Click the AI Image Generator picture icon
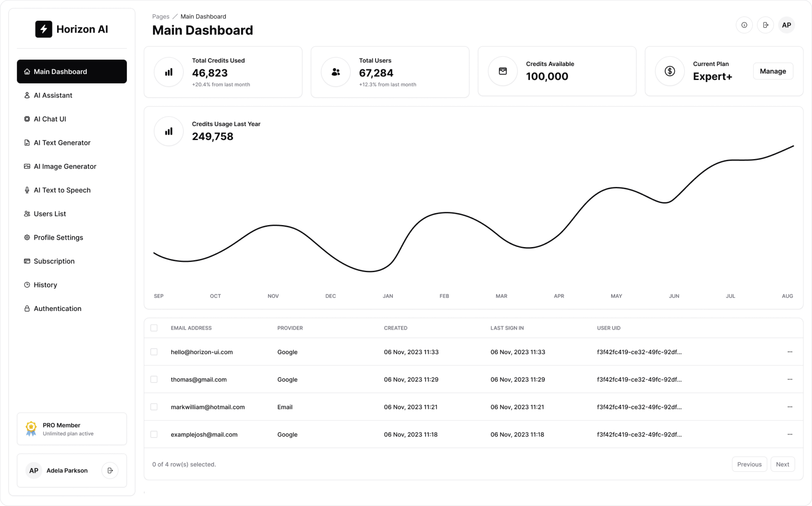The height and width of the screenshot is (506, 812). tap(27, 166)
